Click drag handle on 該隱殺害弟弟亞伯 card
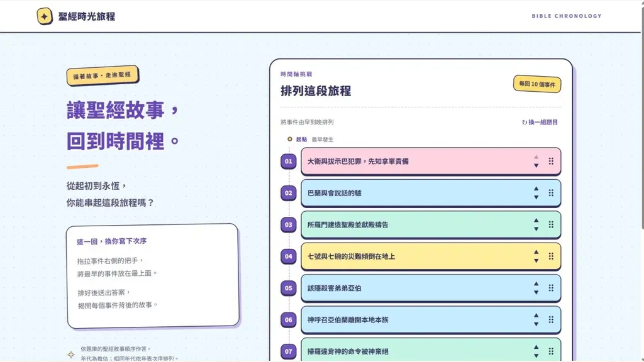Viewport: 644px width, 362px height. click(551, 288)
